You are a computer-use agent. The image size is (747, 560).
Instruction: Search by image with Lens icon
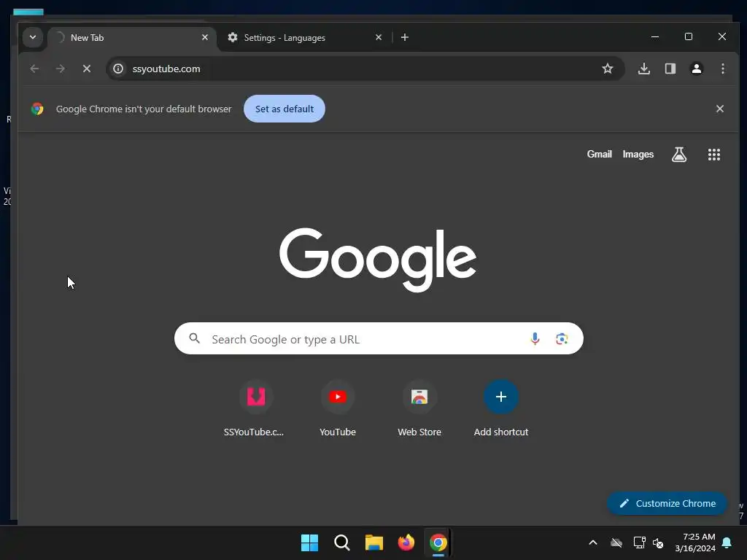pos(562,338)
